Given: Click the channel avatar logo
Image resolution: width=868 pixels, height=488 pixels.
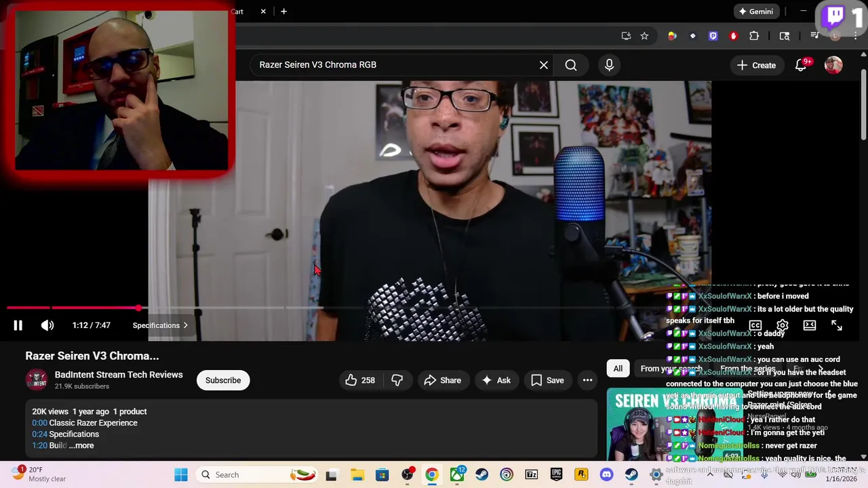Looking at the screenshot, I should click(x=37, y=380).
